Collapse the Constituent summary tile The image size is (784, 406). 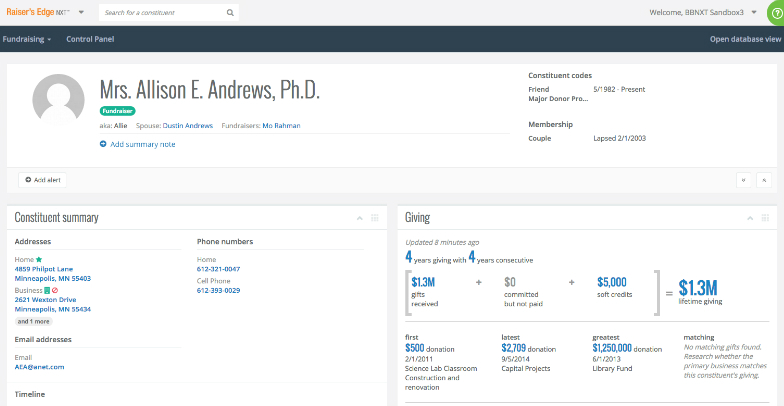pos(358,218)
